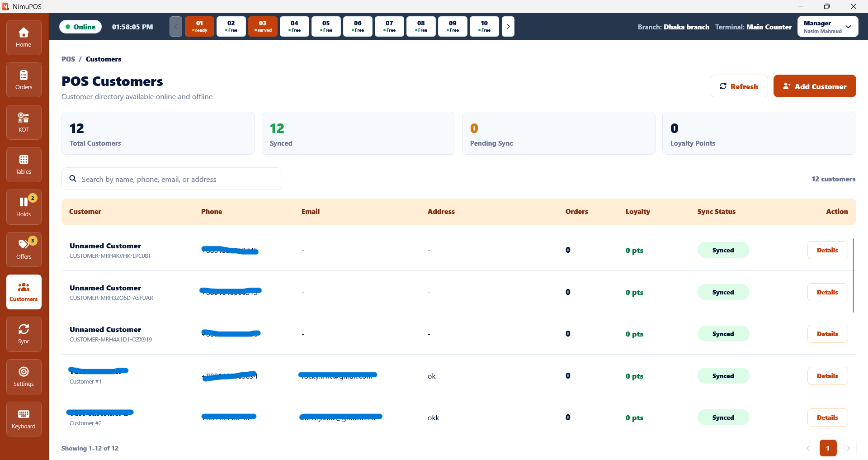Select table 04 Free
The height and width of the screenshot is (460, 868).
(294, 27)
